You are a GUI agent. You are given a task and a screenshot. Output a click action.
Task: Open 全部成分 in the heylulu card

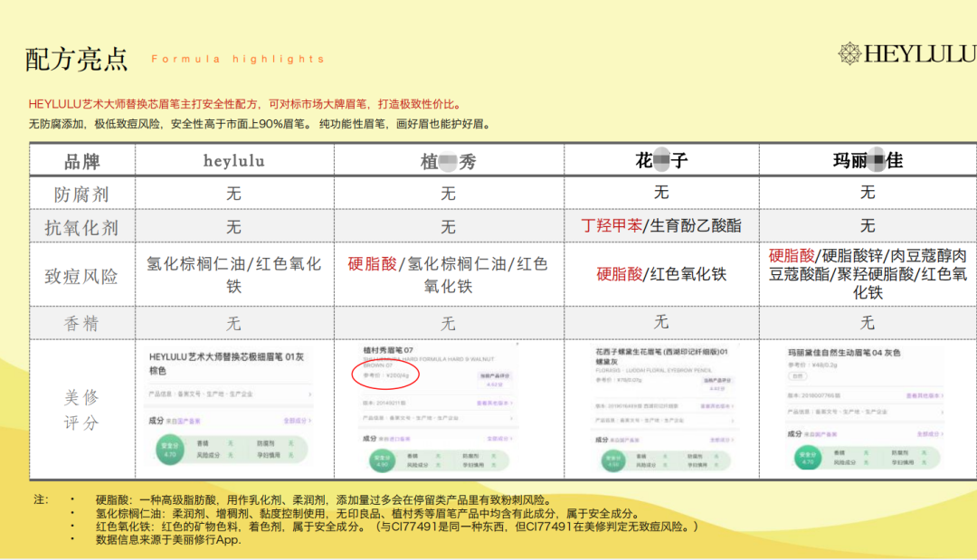pos(297,421)
